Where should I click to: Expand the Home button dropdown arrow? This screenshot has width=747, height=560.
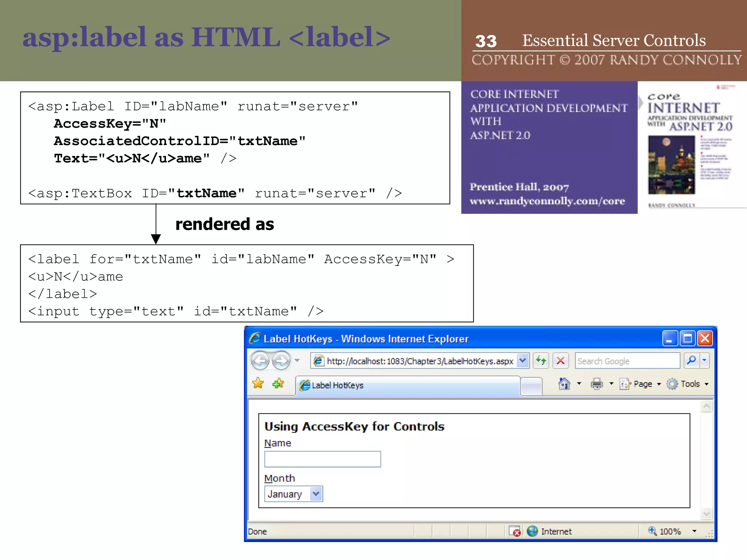tap(579, 384)
